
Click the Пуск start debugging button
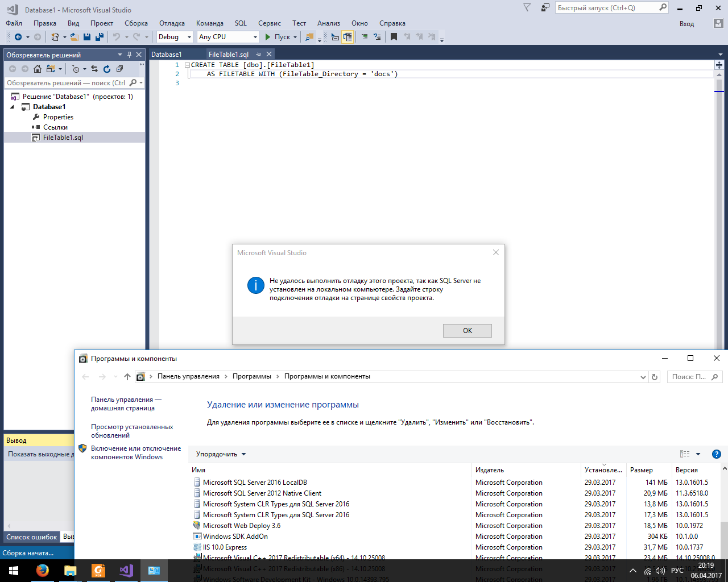coord(278,37)
